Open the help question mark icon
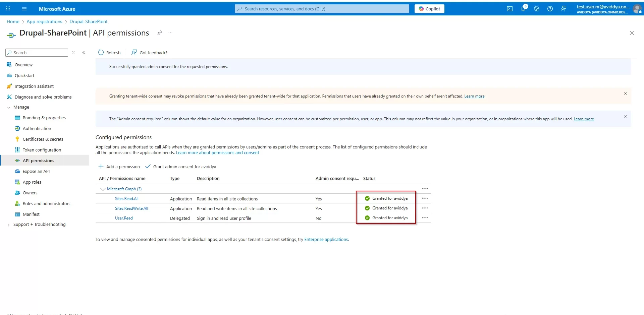The height and width of the screenshot is (315, 644). 550,9
